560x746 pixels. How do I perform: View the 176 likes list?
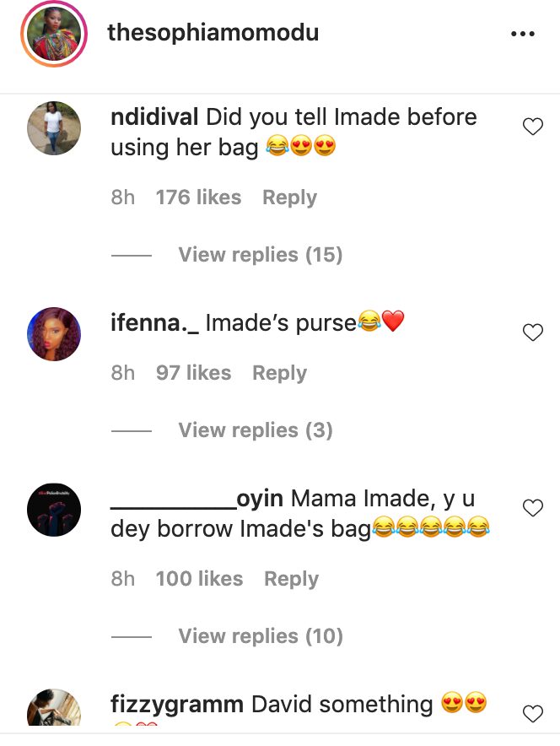pyautogui.click(x=199, y=197)
